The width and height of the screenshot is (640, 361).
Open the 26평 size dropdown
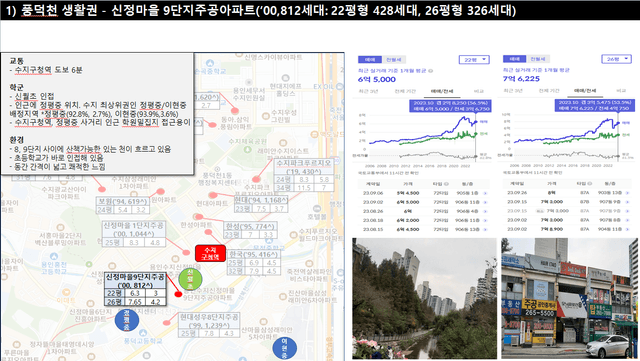(x=616, y=59)
